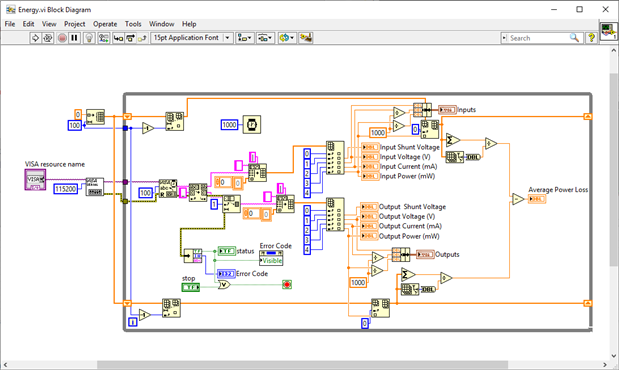Select the Output Power (mW) terminal
The height and width of the screenshot is (370, 619).
369,237
